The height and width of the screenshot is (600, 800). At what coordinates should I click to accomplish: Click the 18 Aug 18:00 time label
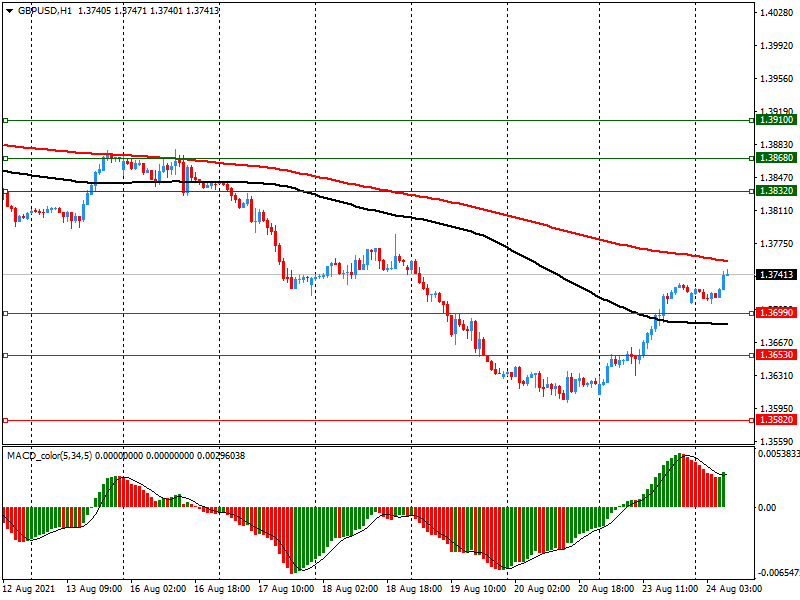[x=414, y=588]
